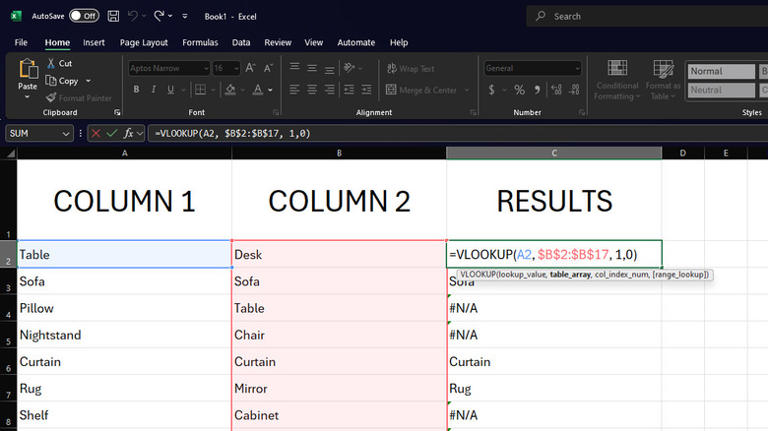The height and width of the screenshot is (431, 768).
Task: Click the Cut scissors icon
Action: point(51,63)
